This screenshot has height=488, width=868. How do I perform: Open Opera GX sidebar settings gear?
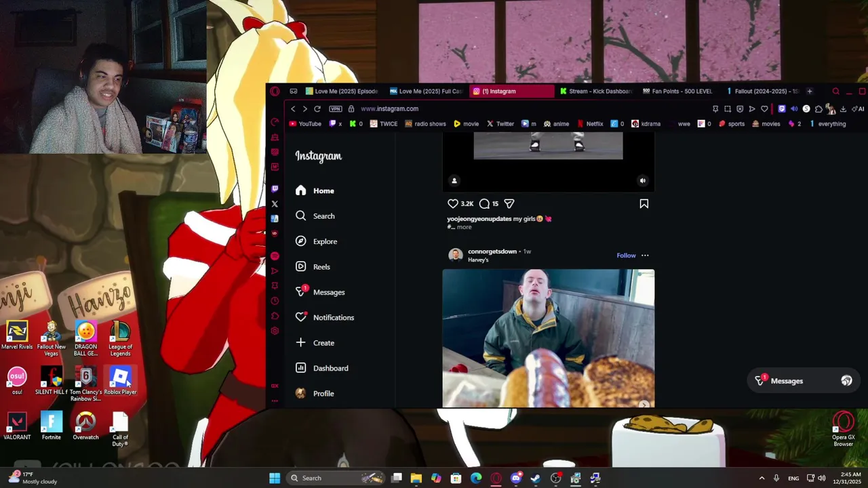pos(275,331)
